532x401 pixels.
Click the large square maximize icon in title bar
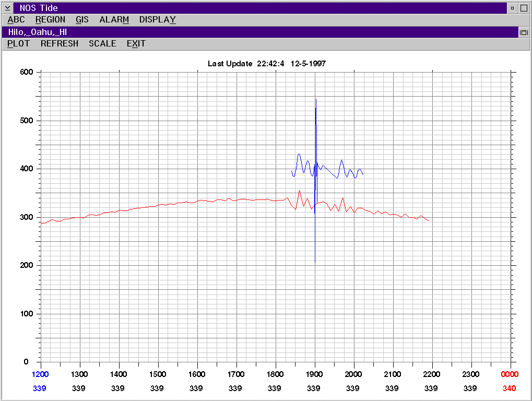pos(524,8)
